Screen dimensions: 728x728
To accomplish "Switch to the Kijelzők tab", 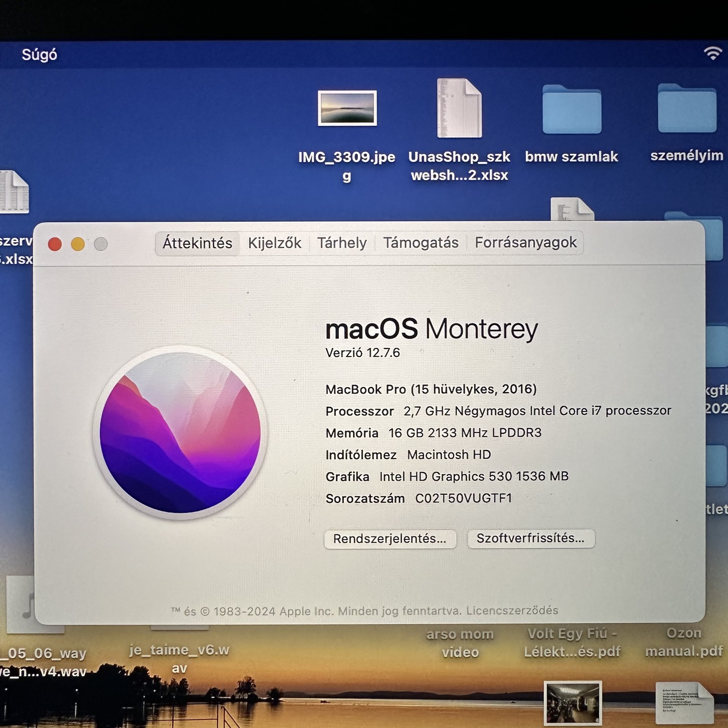I will [x=275, y=243].
